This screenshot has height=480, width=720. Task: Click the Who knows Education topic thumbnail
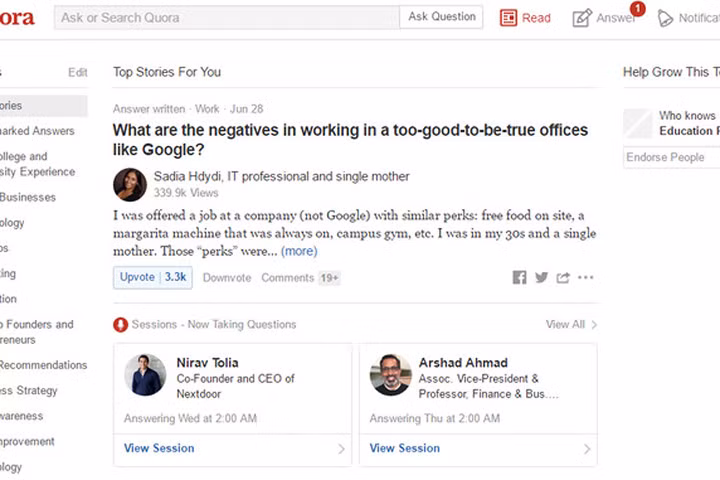pyautogui.click(x=637, y=124)
